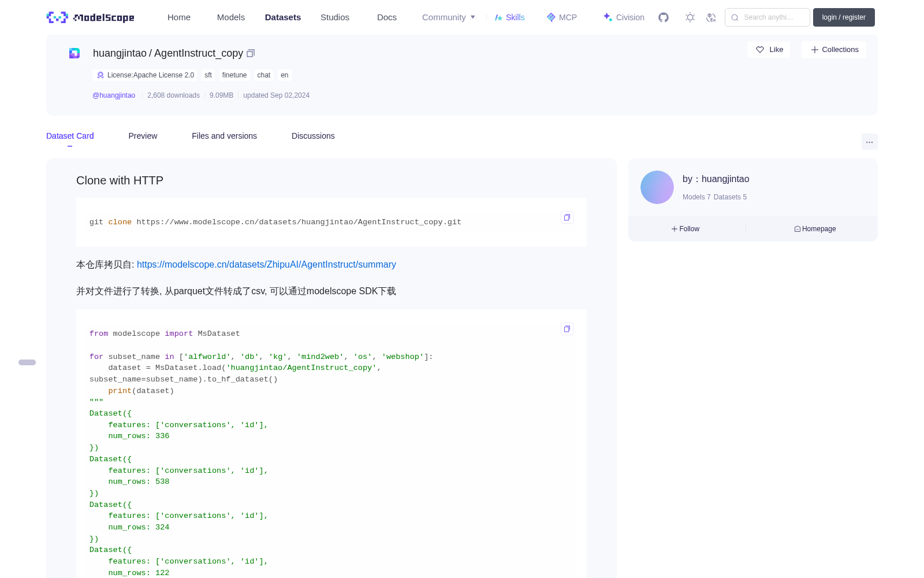Open the Docs nav item

point(387,17)
